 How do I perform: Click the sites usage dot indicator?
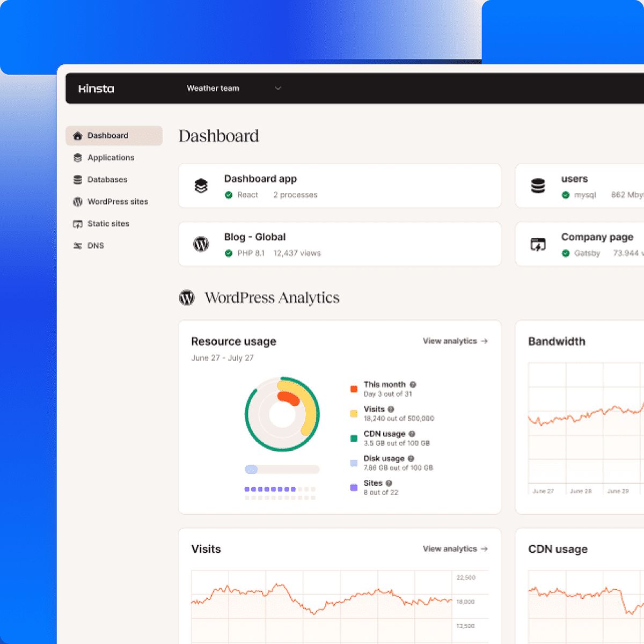[280, 493]
